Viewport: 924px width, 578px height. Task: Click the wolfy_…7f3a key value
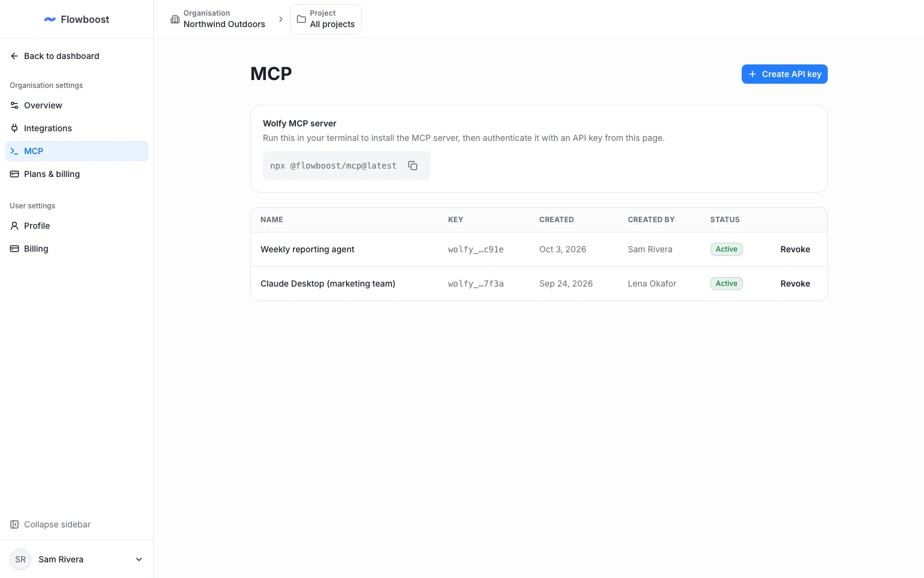476,284
